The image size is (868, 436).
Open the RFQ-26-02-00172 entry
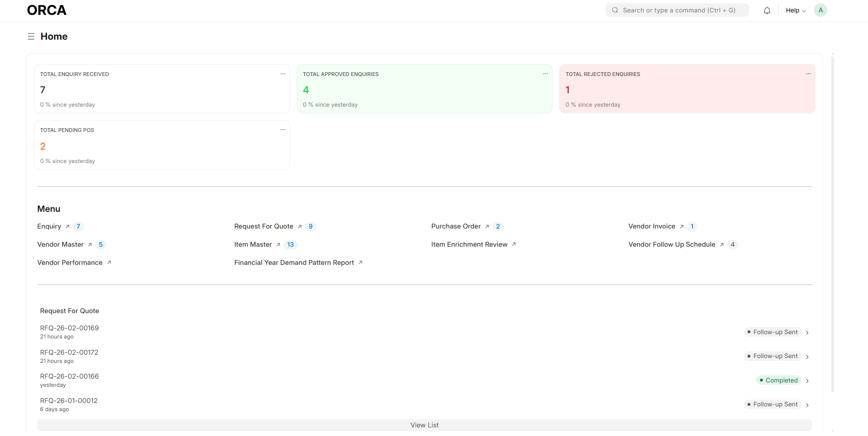click(x=69, y=353)
